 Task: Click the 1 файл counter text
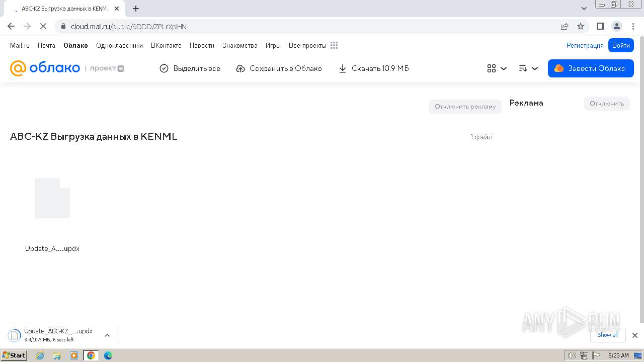[x=481, y=137]
